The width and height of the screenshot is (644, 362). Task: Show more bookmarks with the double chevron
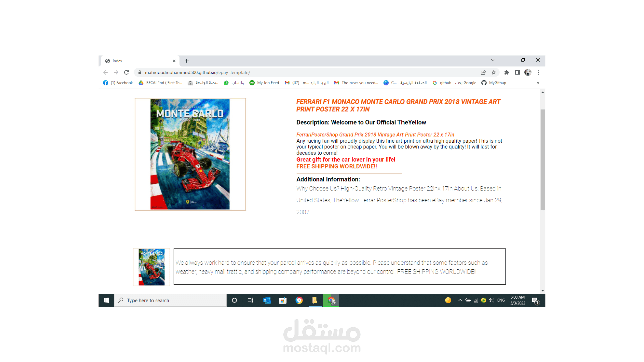[538, 83]
